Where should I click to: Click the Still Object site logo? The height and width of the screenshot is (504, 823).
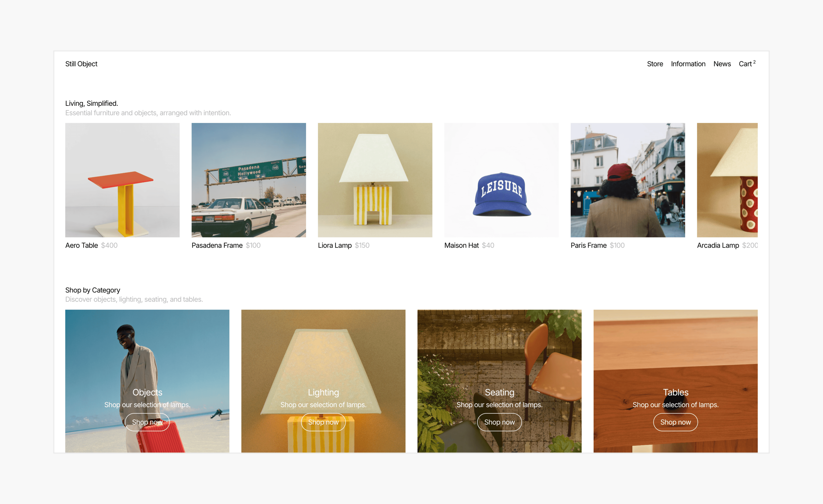pyautogui.click(x=81, y=64)
